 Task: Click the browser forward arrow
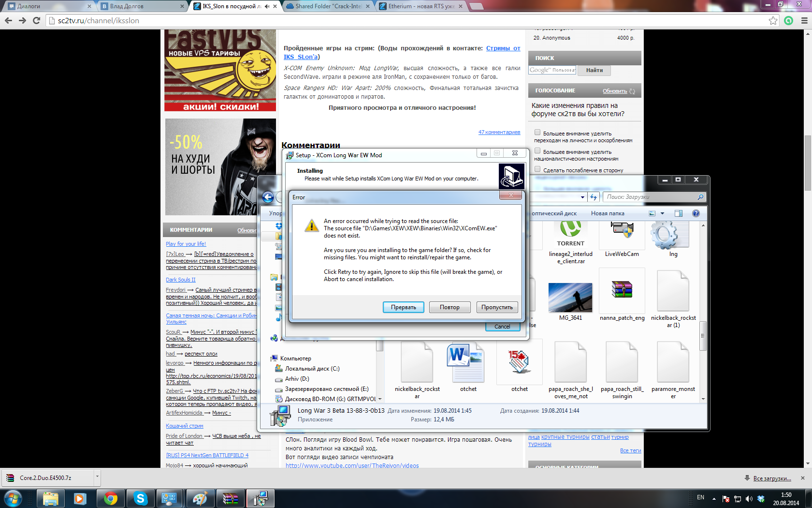22,20
